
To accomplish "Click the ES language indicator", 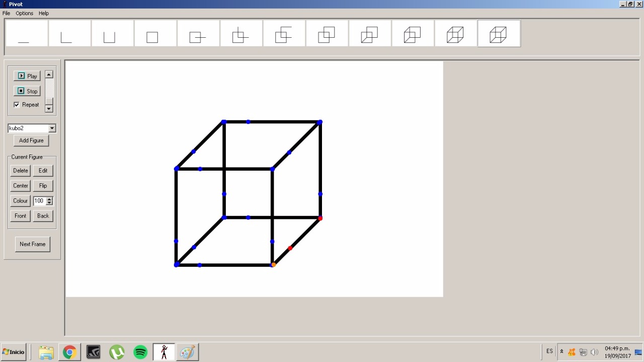I will pyautogui.click(x=549, y=351).
